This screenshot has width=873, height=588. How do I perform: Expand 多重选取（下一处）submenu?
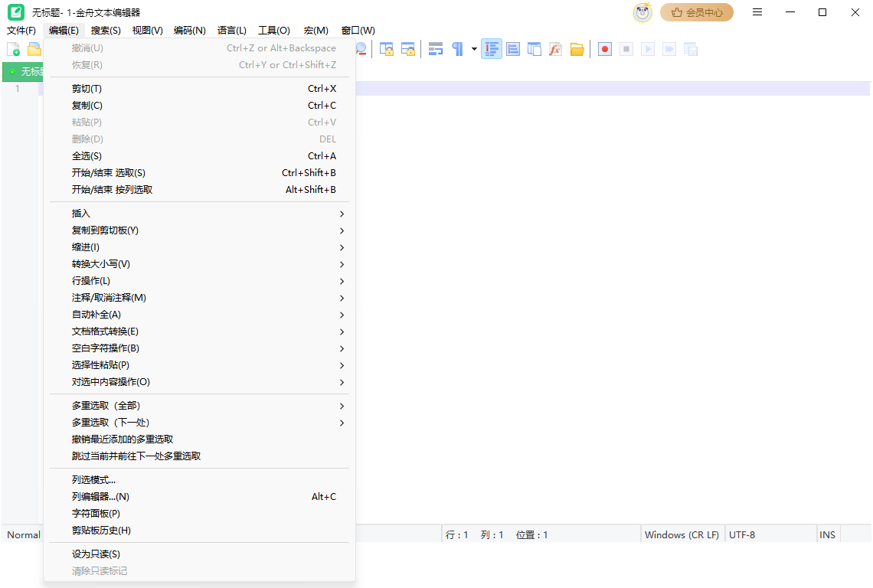199,422
